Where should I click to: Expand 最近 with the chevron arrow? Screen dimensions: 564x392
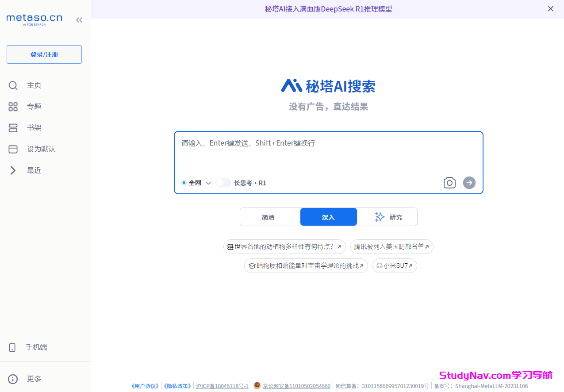(x=13, y=170)
